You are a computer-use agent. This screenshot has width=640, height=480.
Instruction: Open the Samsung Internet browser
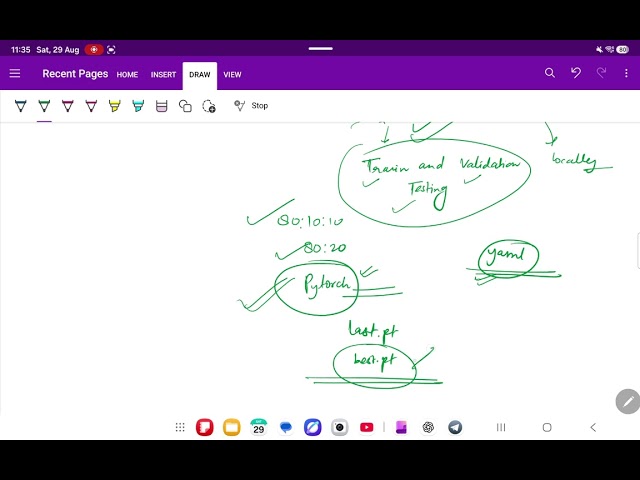313,427
